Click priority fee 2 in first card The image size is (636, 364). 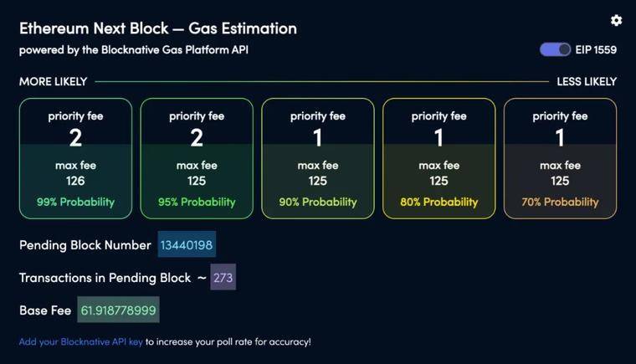[75, 137]
